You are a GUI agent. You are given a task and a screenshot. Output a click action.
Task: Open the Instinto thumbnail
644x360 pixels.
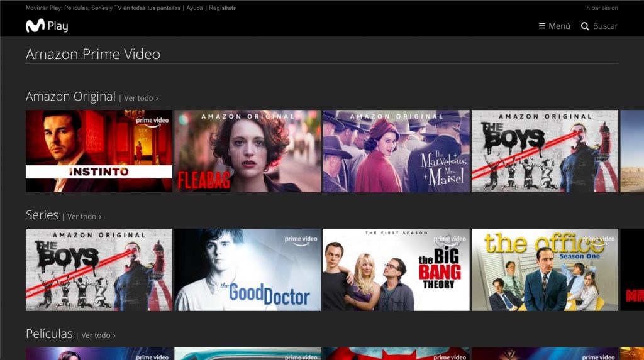99,151
